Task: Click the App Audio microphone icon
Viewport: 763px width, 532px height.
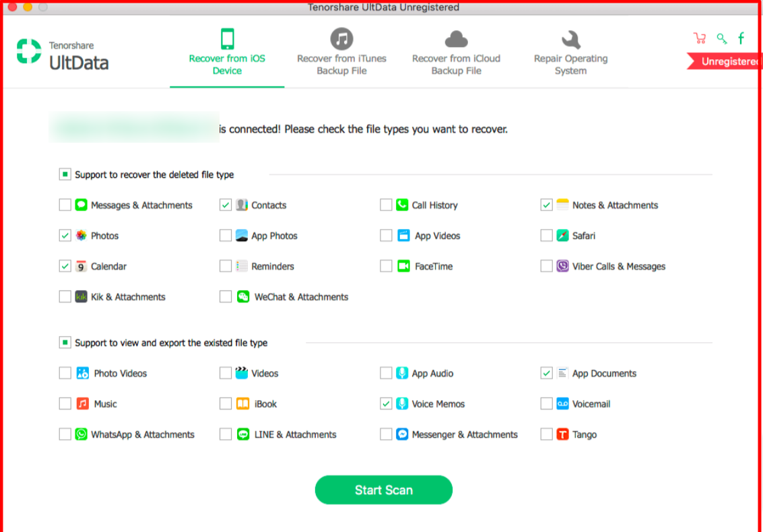Action: pos(402,373)
